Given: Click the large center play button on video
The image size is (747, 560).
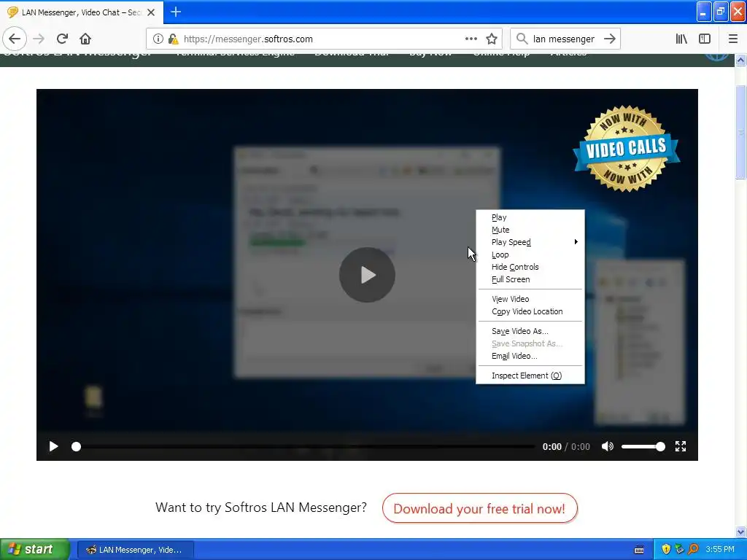Looking at the screenshot, I should 367,275.
